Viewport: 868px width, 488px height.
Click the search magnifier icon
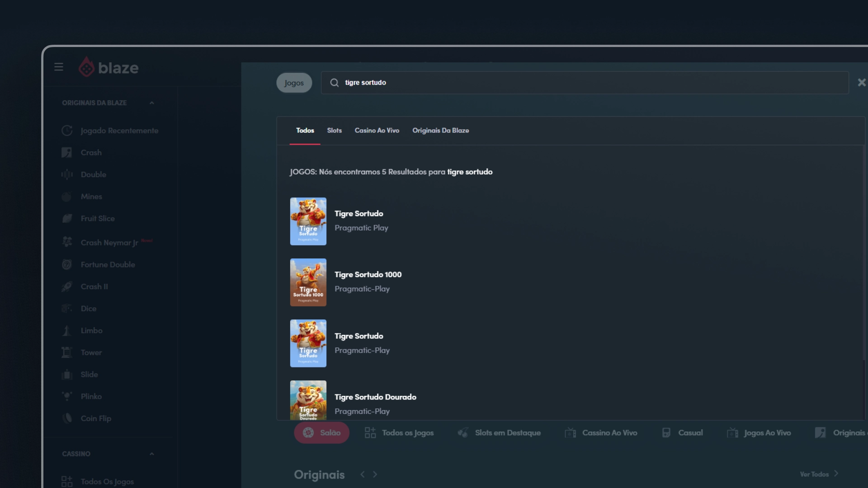pos(335,83)
